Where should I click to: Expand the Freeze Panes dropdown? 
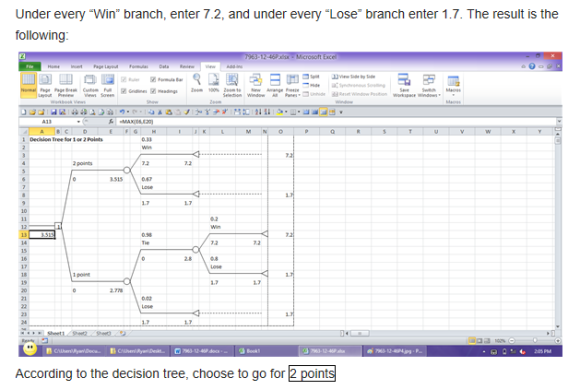(292, 85)
